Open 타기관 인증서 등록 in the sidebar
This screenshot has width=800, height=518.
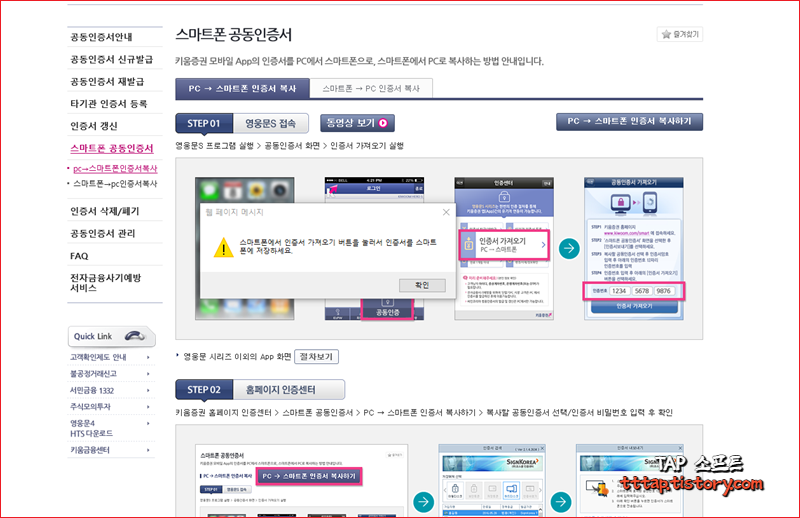pyautogui.click(x=109, y=104)
